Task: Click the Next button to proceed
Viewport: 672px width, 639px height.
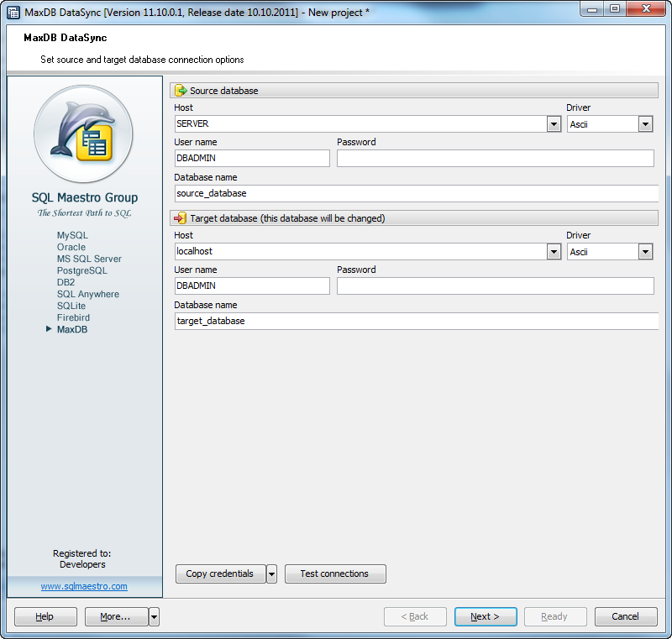Action: point(486,616)
